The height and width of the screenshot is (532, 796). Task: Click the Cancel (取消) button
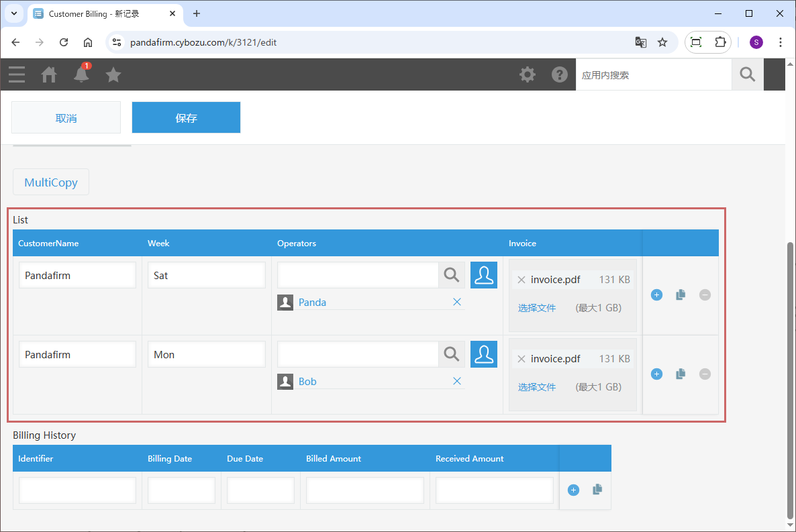(66, 118)
